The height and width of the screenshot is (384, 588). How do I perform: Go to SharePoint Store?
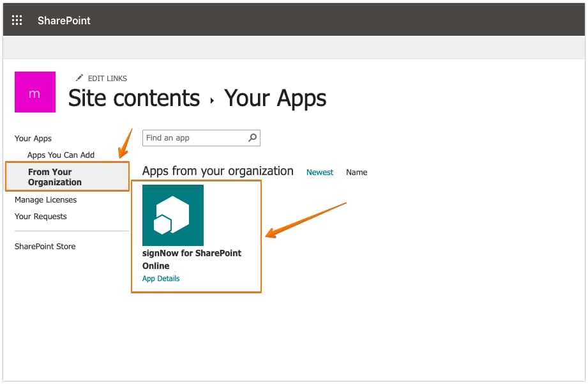pos(45,246)
